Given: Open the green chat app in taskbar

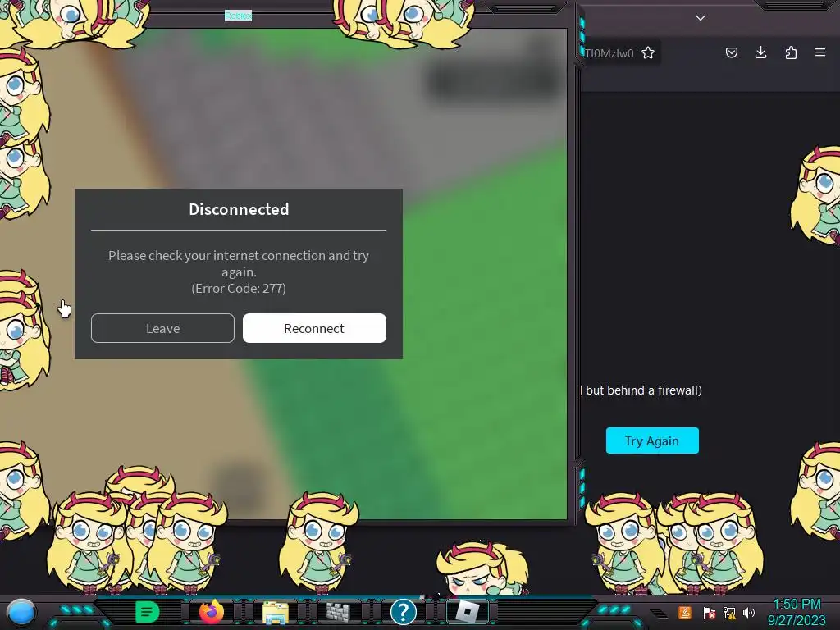Looking at the screenshot, I should (x=147, y=612).
